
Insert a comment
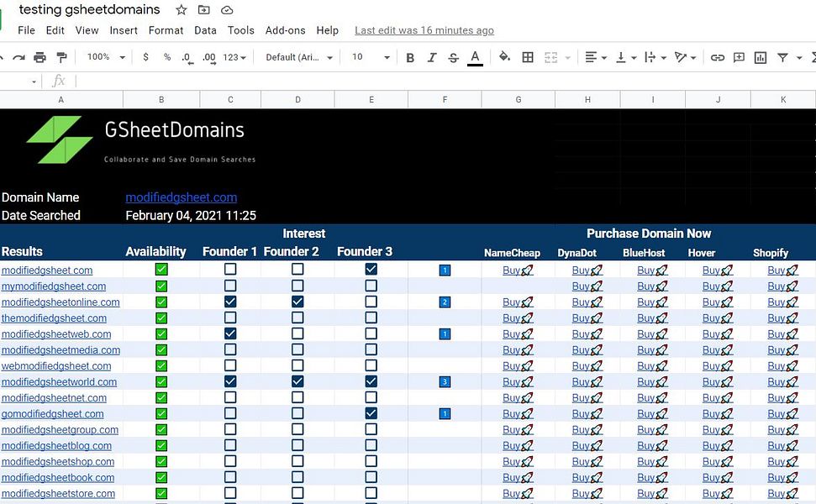(x=739, y=57)
